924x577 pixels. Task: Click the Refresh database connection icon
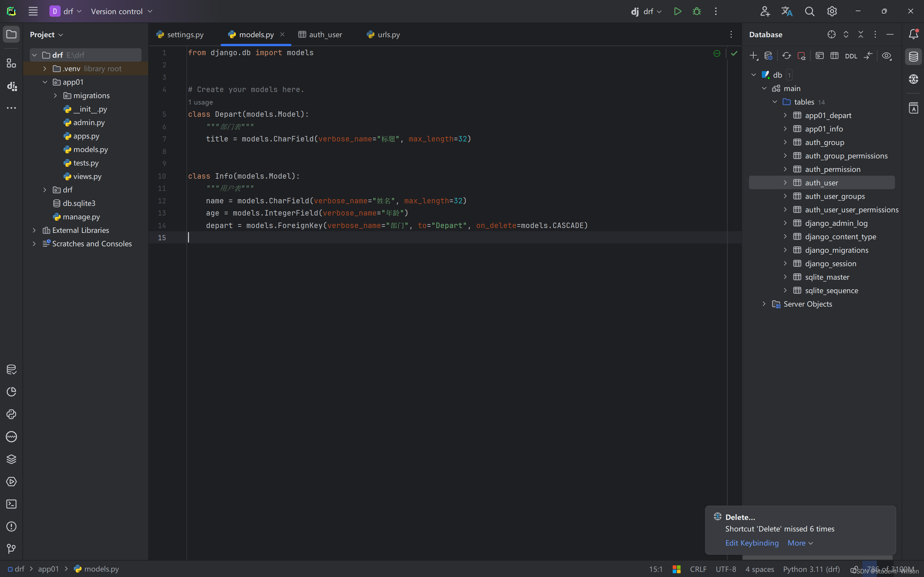tap(786, 56)
